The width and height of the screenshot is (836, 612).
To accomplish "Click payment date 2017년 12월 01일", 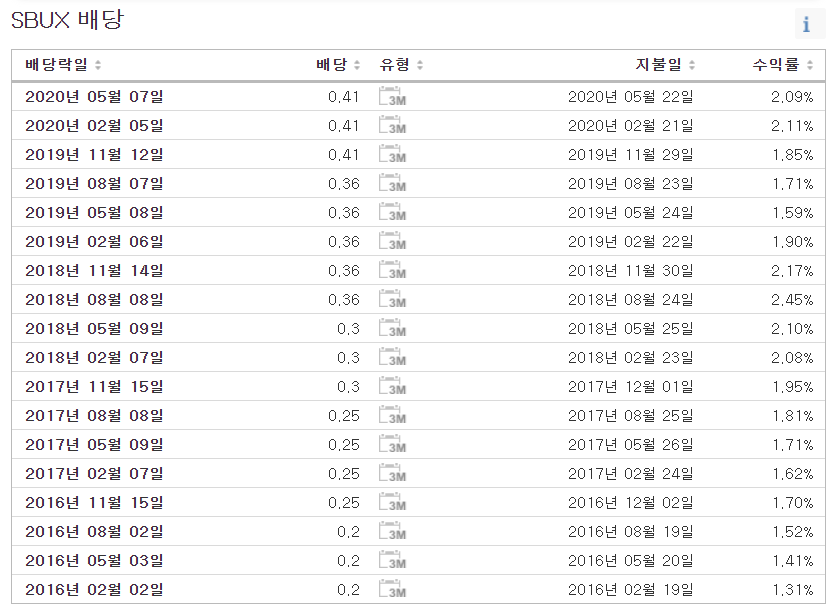I will pos(631,386).
